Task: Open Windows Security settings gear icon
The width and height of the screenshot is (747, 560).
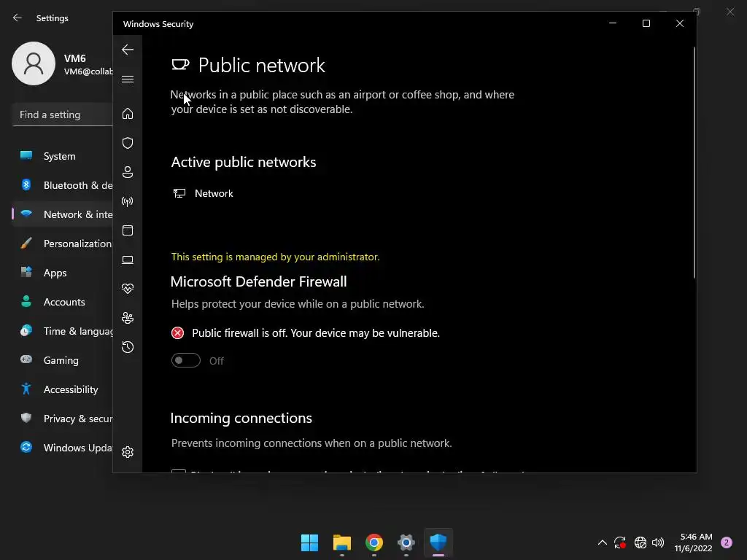Action: coord(127,452)
